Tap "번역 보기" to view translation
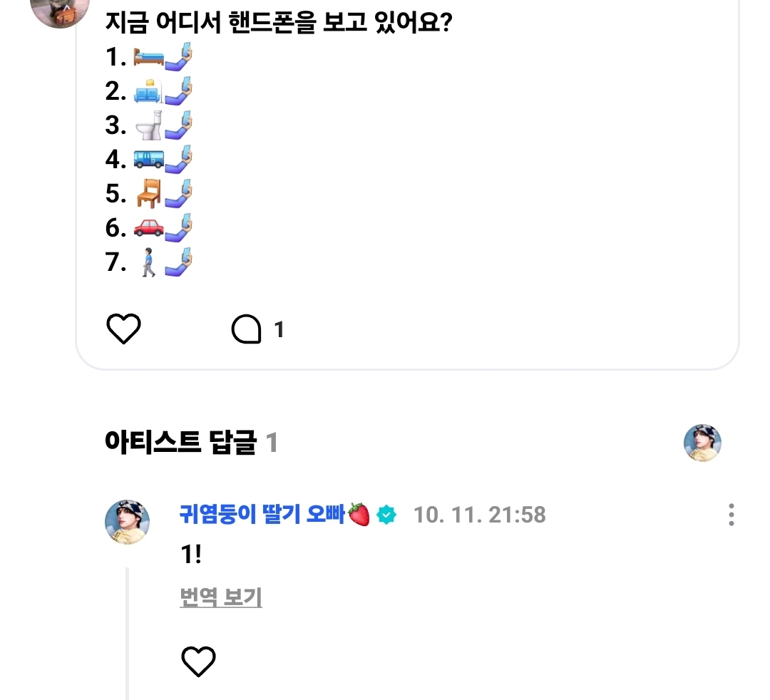770x700 pixels. click(x=221, y=597)
